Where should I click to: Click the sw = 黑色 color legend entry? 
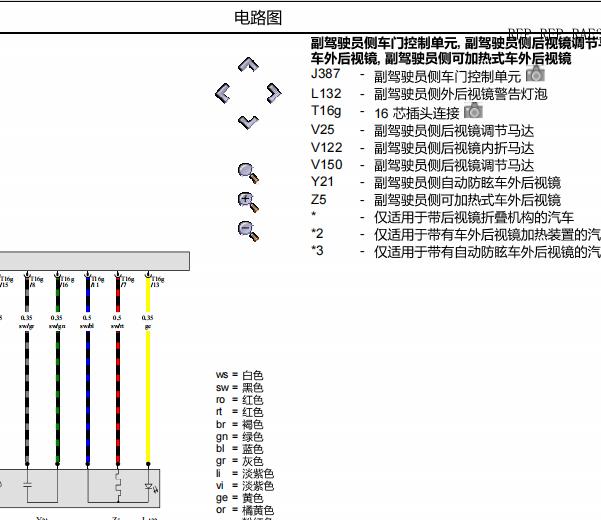coord(239,387)
